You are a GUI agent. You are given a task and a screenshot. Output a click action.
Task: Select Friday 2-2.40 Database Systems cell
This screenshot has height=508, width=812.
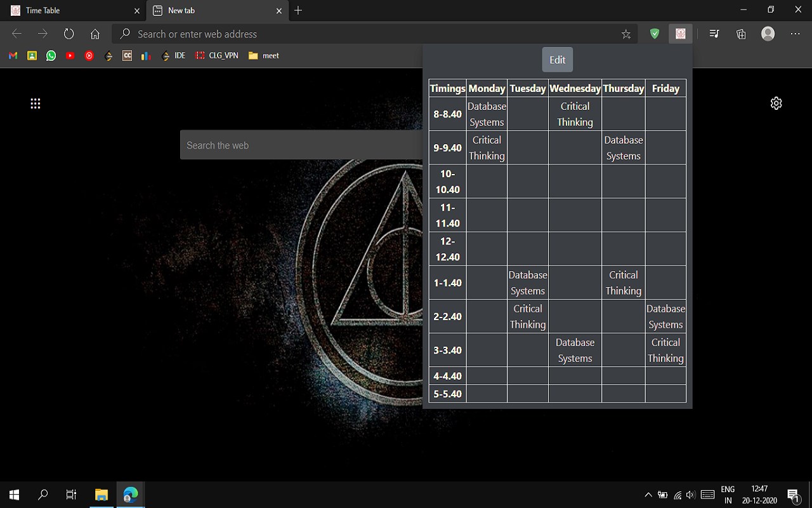click(665, 316)
